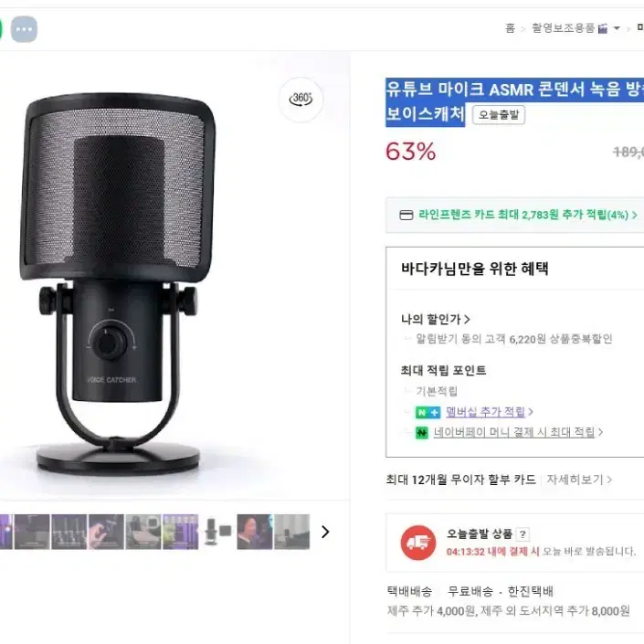Click the gray more-options dots button
644x644 pixels.
pos(24,29)
